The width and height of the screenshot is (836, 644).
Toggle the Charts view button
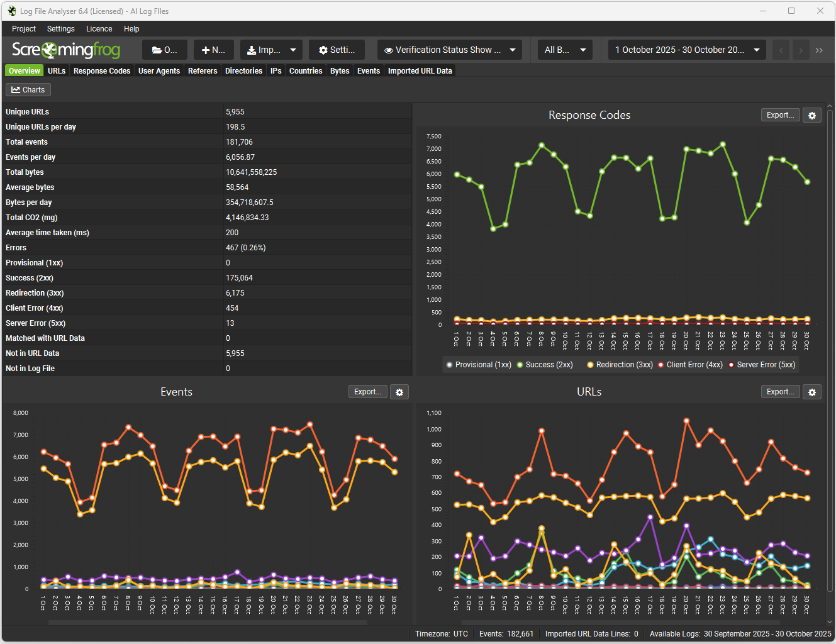pyautogui.click(x=28, y=90)
